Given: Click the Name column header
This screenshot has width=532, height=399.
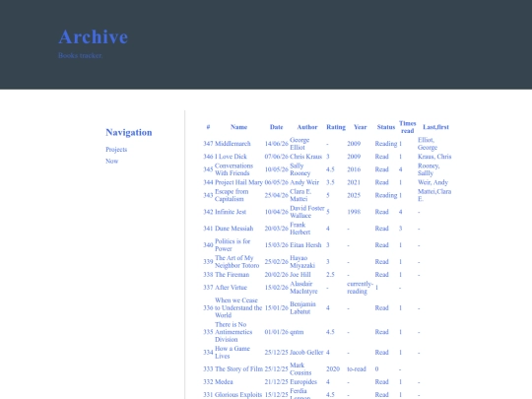Looking at the screenshot, I should tap(238, 127).
